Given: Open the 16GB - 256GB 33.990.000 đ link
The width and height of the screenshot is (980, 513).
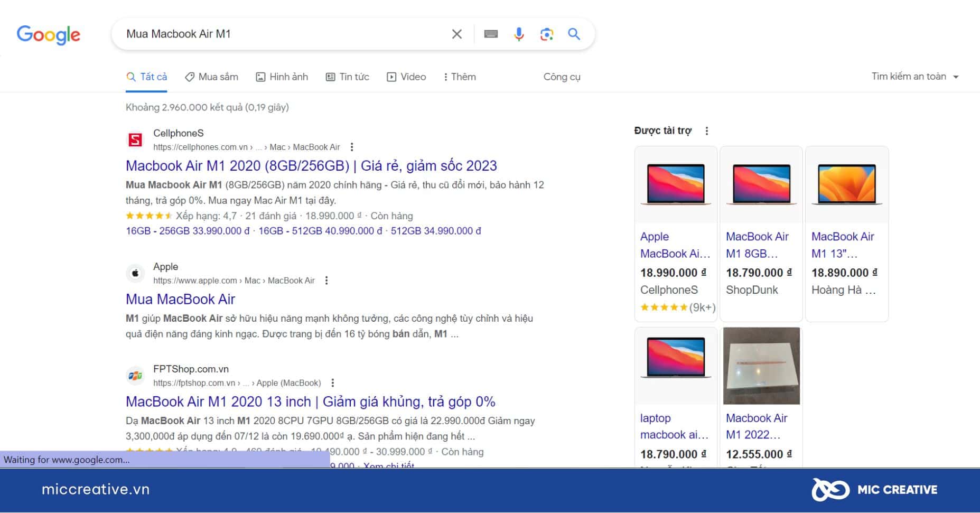Looking at the screenshot, I should (x=188, y=231).
